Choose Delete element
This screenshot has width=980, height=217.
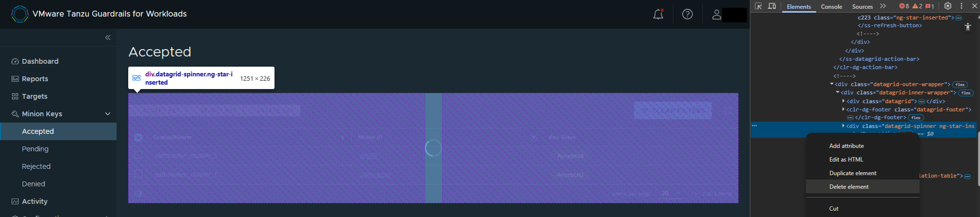[x=862, y=187]
